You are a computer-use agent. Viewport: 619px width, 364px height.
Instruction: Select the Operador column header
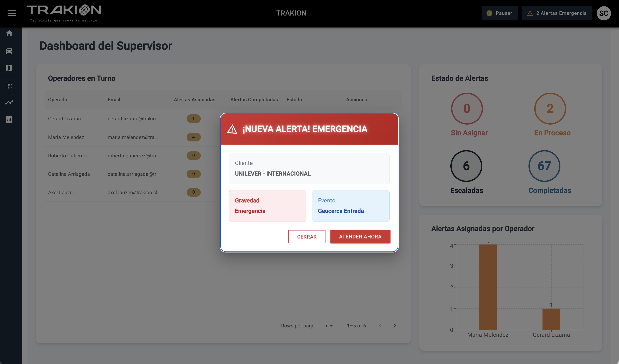[x=58, y=100]
